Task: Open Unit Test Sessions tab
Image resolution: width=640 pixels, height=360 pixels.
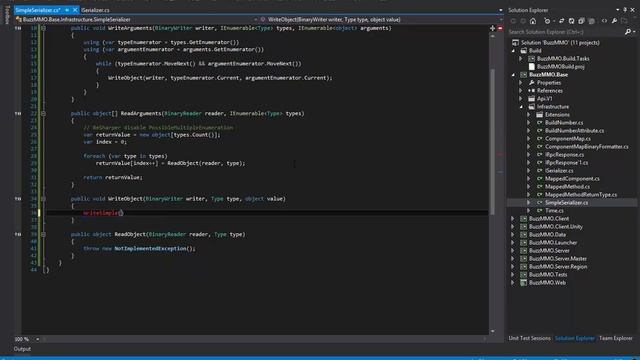Action: pyautogui.click(x=529, y=338)
